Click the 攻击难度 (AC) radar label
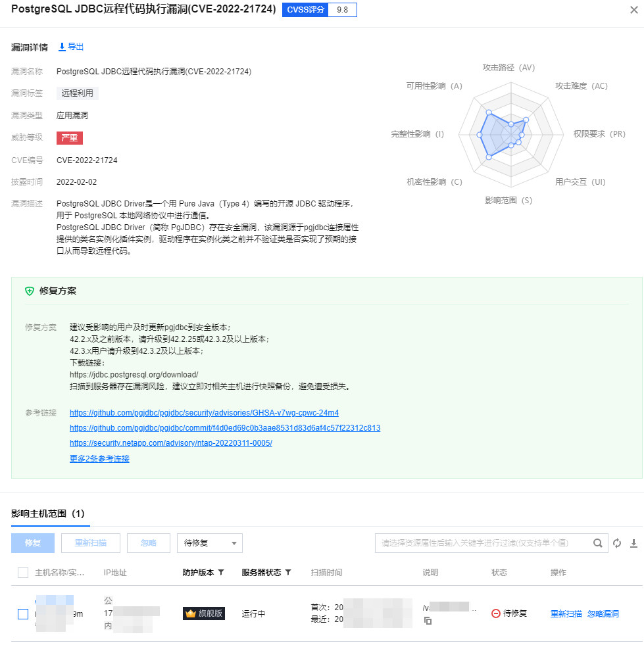Image resolution: width=644 pixels, height=647 pixels. point(582,86)
